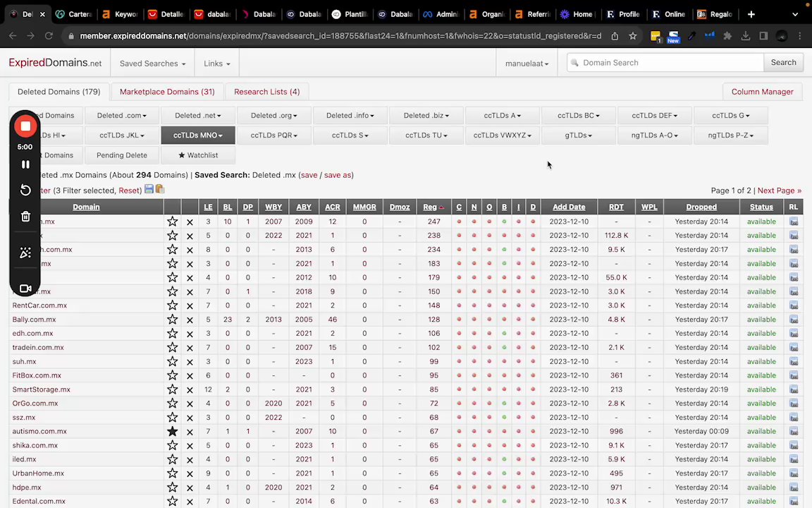Stop the screen recording with red button
The width and height of the screenshot is (812, 508).
(25, 126)
